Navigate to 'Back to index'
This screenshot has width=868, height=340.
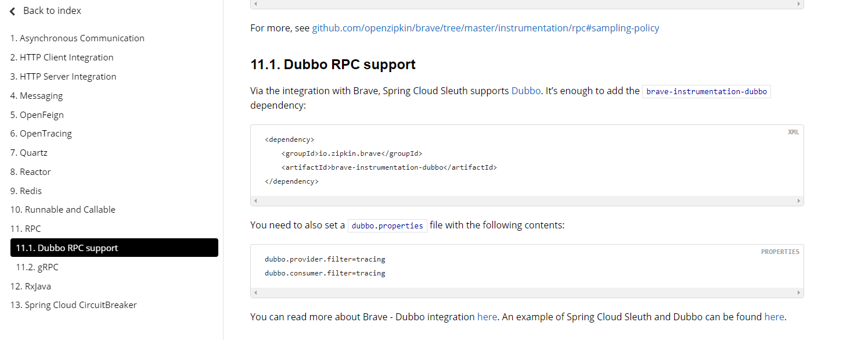click(52, 10)
